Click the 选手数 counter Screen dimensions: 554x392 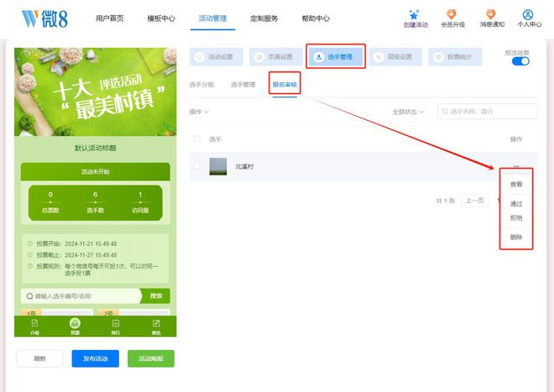click(96, 202)
